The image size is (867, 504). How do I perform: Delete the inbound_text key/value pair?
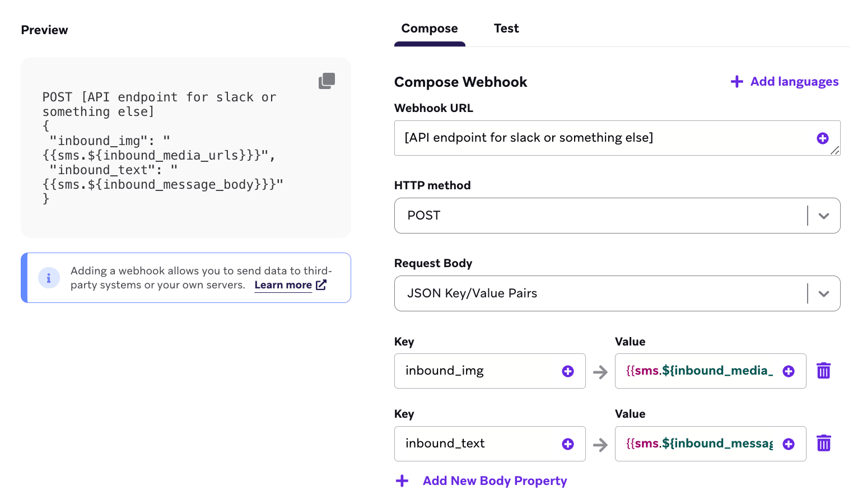coord(823,444)
